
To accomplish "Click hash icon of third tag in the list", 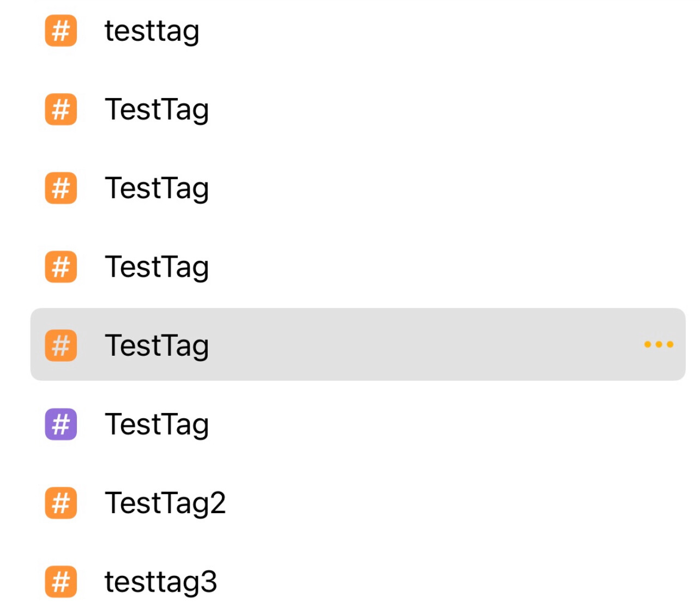I will coord(61,188).
